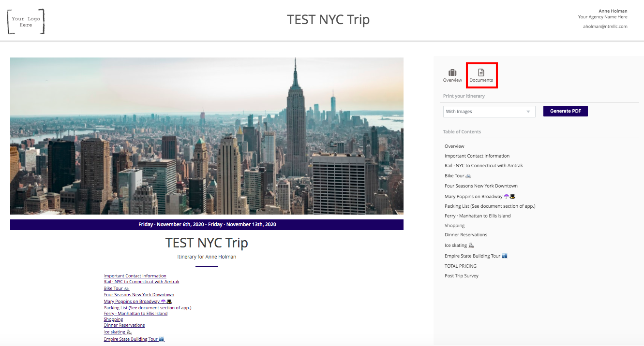
Task: Click the Ice skating itinerary link
Action: point(118,332)
